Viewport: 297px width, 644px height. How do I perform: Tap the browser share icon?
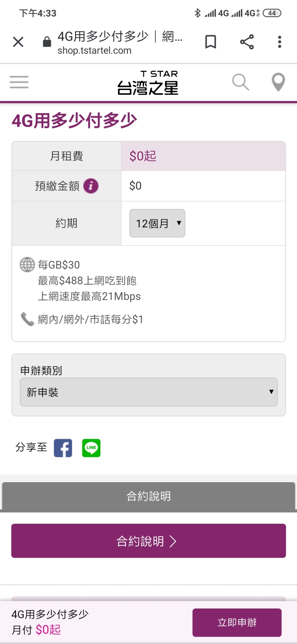(x=247, y=42)
